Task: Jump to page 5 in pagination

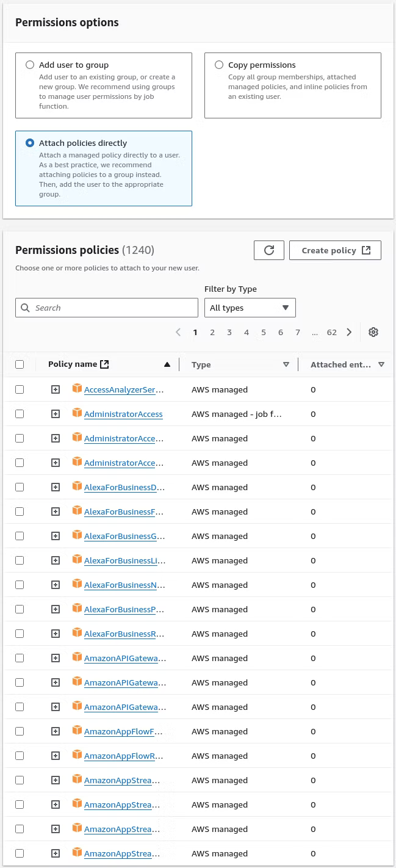Action: (264, 332)
